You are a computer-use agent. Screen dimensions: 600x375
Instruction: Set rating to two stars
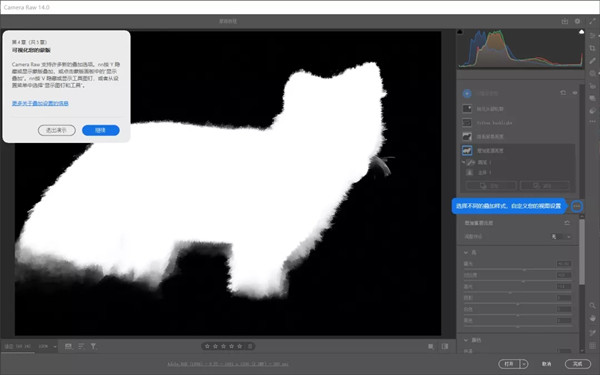(x=215, y=346)
